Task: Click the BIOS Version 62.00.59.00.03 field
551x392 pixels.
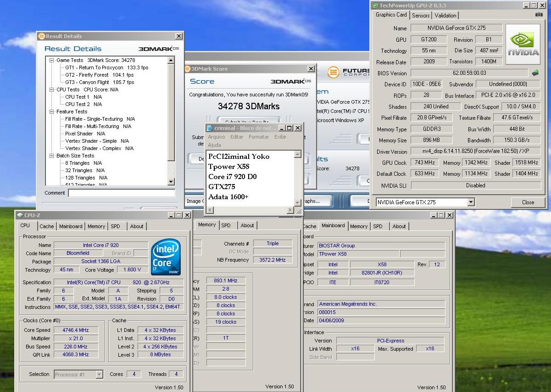Action: [469, 73]
